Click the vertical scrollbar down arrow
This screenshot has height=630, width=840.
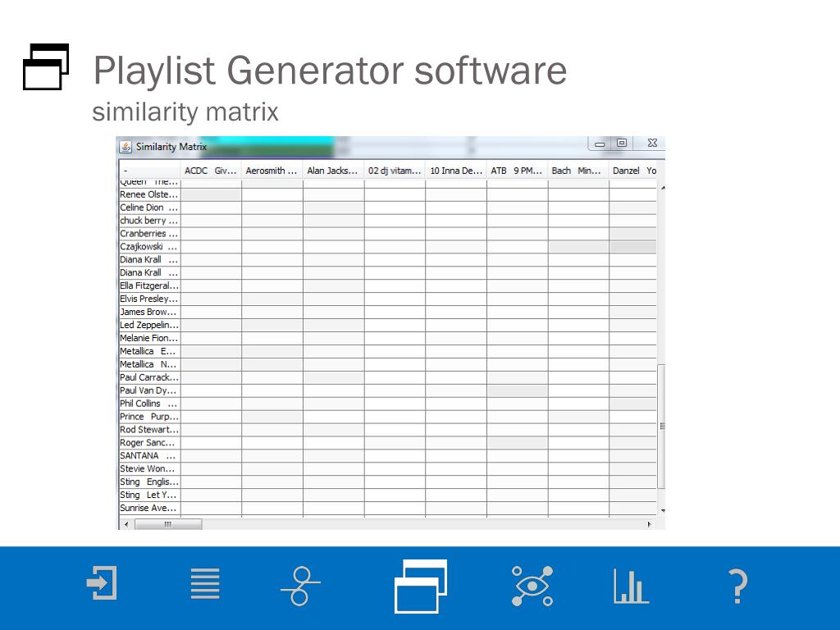(x=663, y=510)
